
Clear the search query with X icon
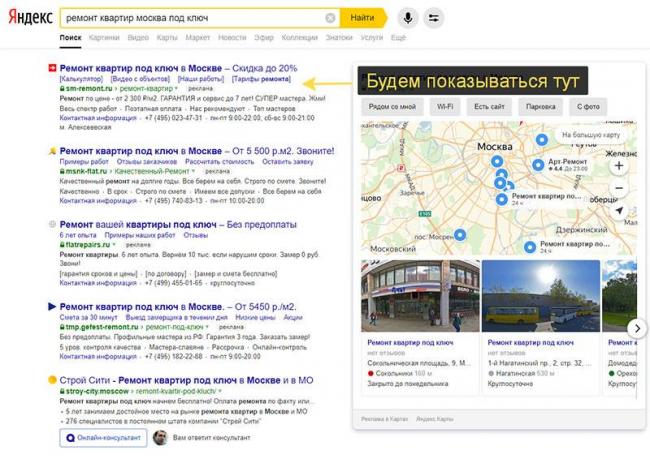tap(330, 18)
